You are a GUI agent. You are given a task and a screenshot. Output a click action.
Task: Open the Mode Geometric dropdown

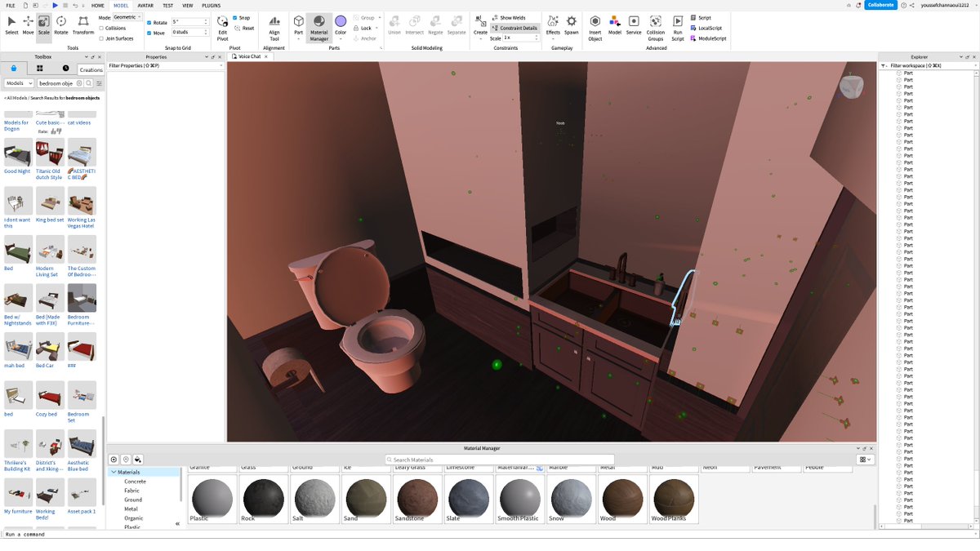point(127,17)
